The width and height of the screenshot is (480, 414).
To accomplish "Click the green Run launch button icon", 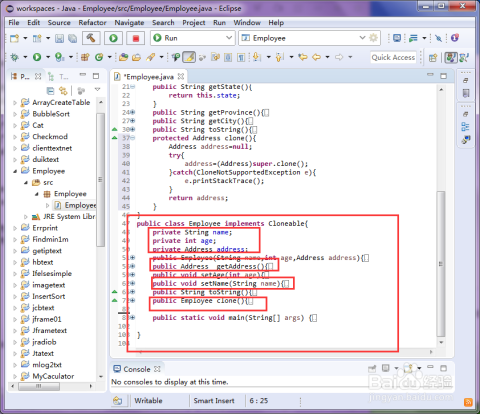I will point(113,38).
